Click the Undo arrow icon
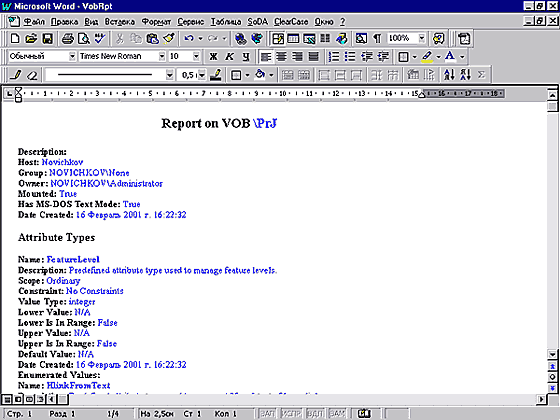560x420 pixels. coord(189,39)
